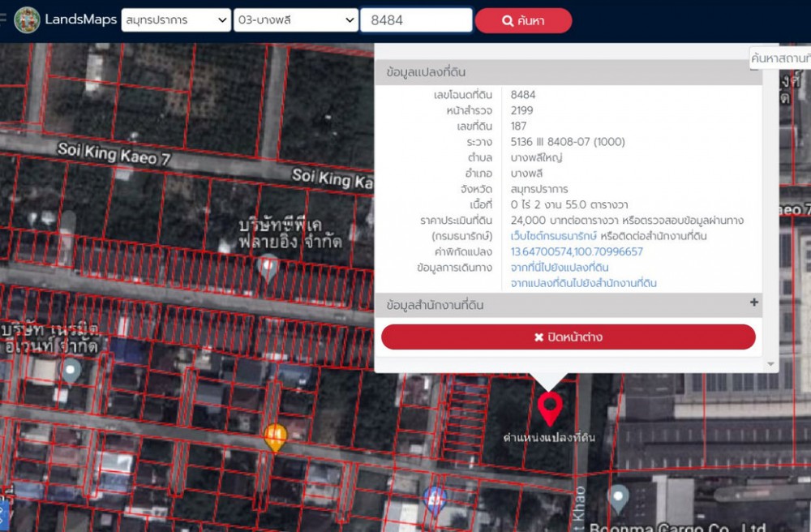The image size is (811, 532).
Task: Expand the ข้อมูลสำนักงานที่ดิน section
Action: (753, 303)
